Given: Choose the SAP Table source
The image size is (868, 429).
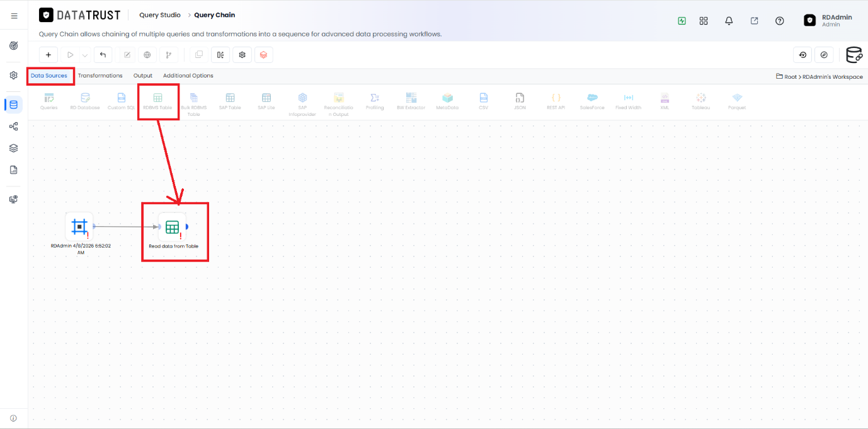Looking at the screenshot, I should point(230,101).
